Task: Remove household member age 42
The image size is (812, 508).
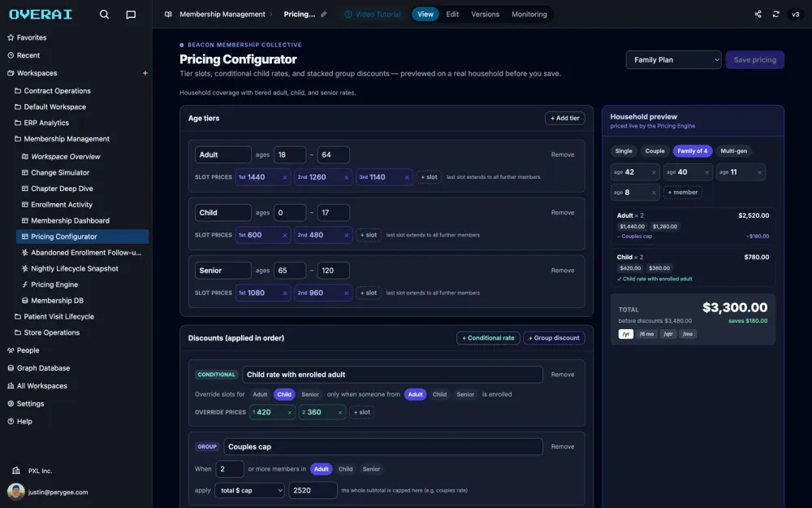Action: [654, 172]
